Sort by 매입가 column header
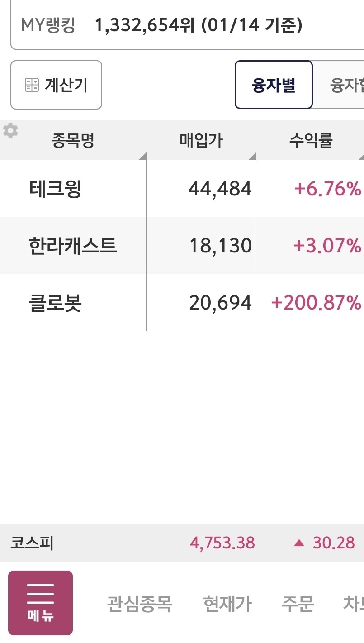The image size is (364, 643). click(x=201, y=141)
